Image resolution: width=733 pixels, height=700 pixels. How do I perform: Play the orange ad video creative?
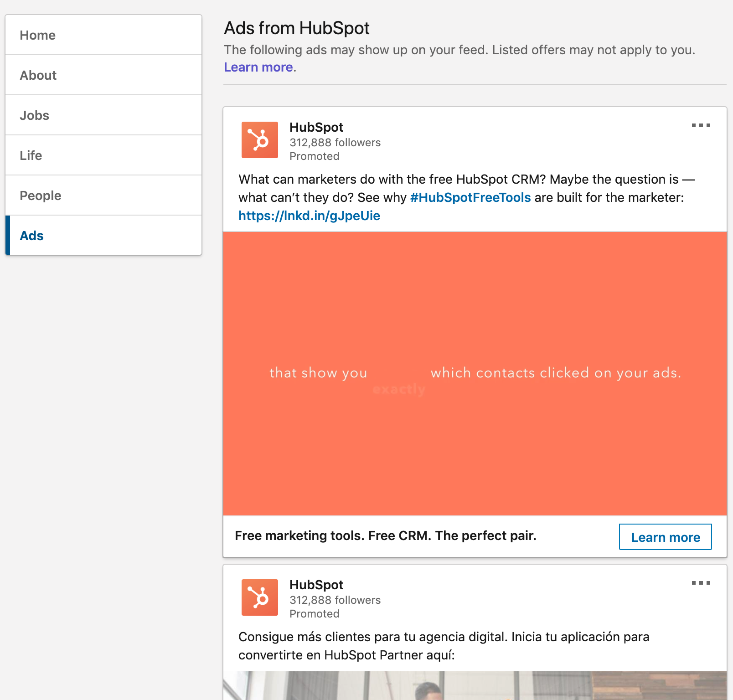point(475,374)
